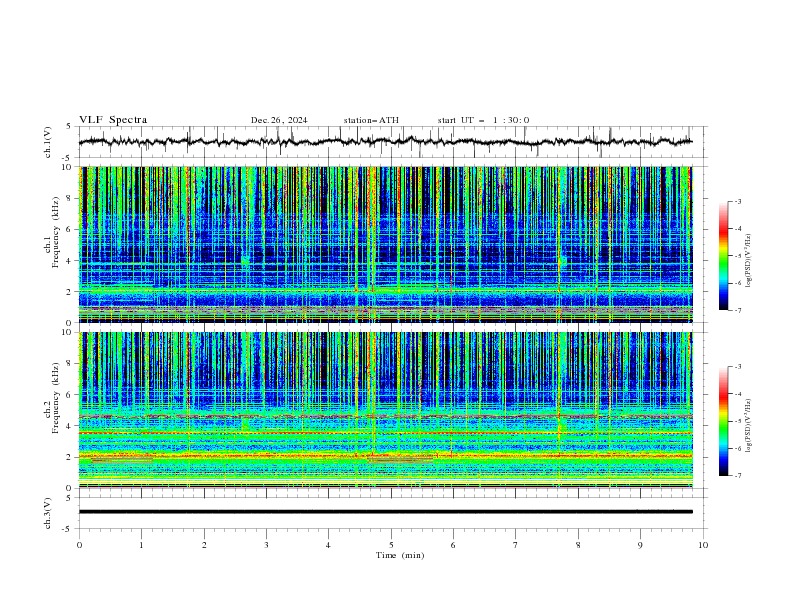The image size is (792, 612).
Task: Click time axis tick label "9"
Action: click(x=640, y=545)
